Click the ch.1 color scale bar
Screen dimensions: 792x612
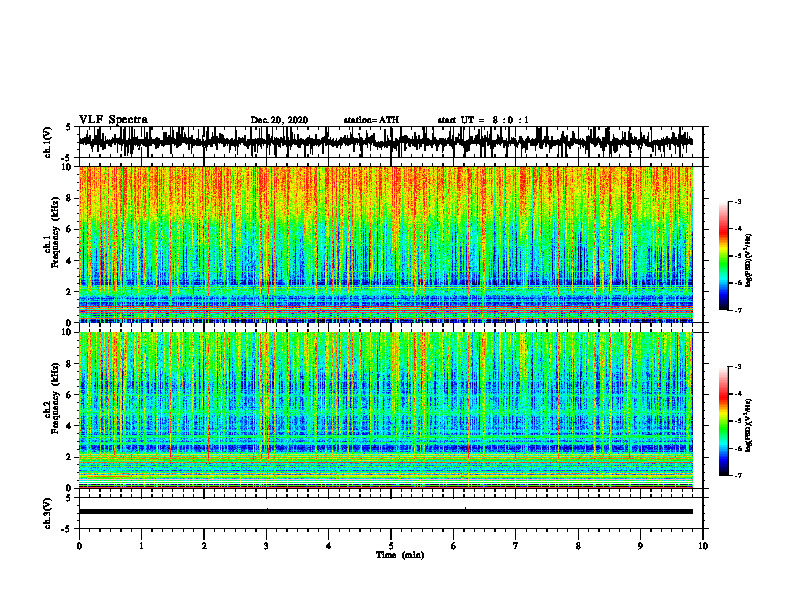pyautogui.click(x=724, y=256)
